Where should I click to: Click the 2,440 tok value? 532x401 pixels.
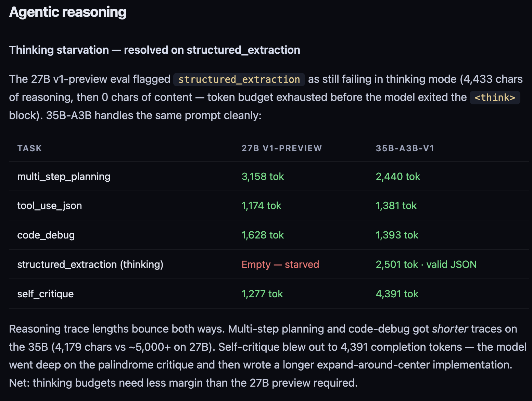click(398, 177)
